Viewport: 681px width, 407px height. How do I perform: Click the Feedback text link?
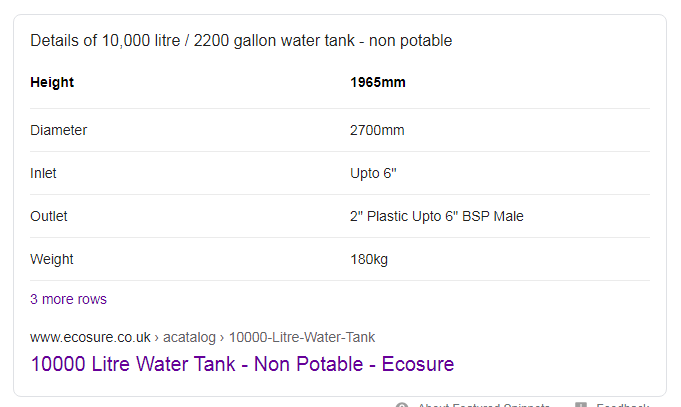click(x=622, y=405)
